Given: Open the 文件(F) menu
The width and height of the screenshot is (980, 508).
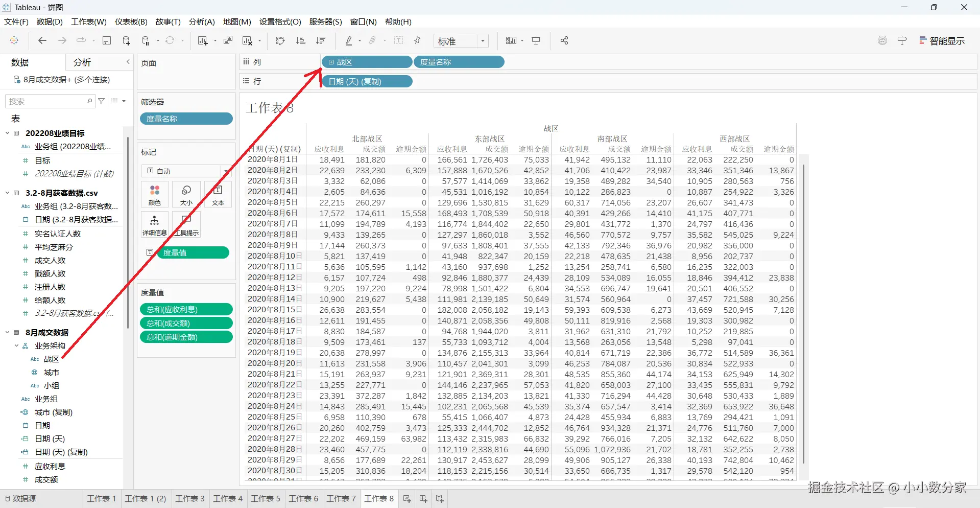Looking at the screenshot, I should pos(16,21).
